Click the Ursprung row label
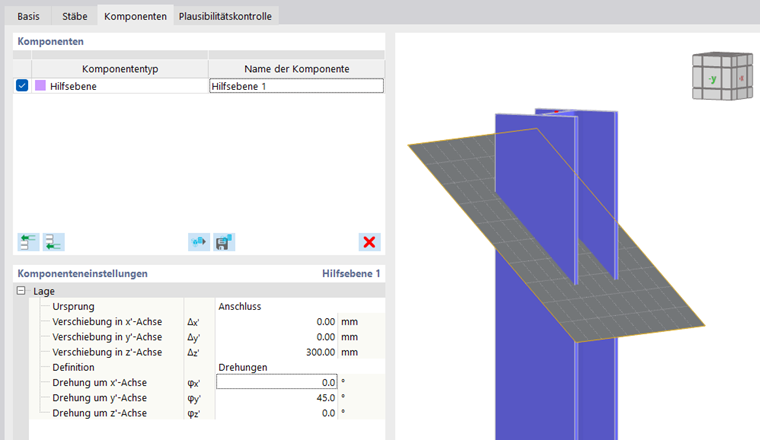 coord(73,306)
